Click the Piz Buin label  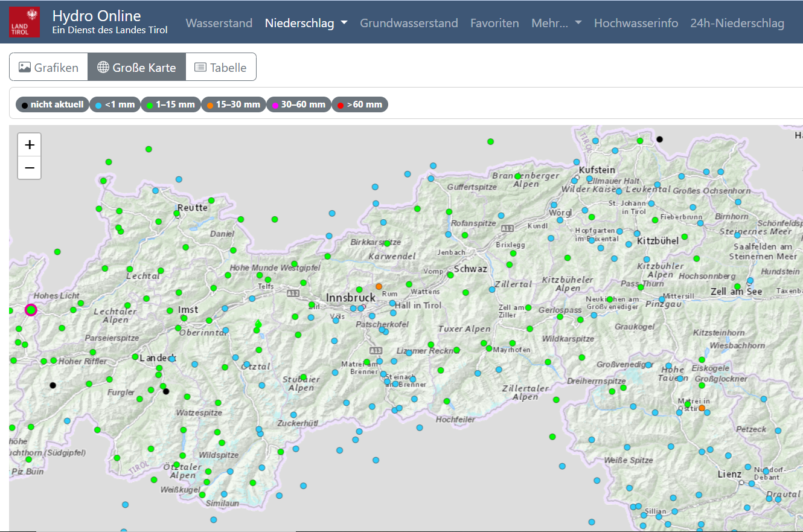pyautogui.click(x=27, y=472)
